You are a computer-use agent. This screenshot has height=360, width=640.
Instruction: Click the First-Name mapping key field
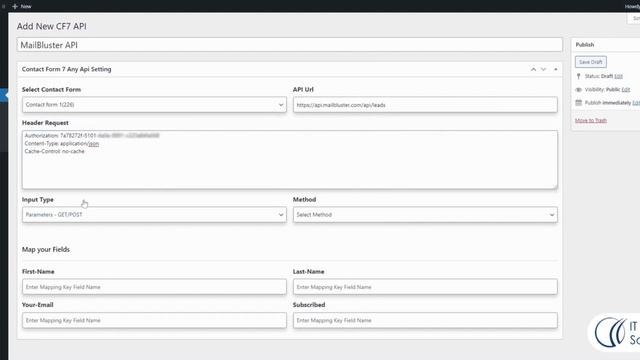(154, 287)
